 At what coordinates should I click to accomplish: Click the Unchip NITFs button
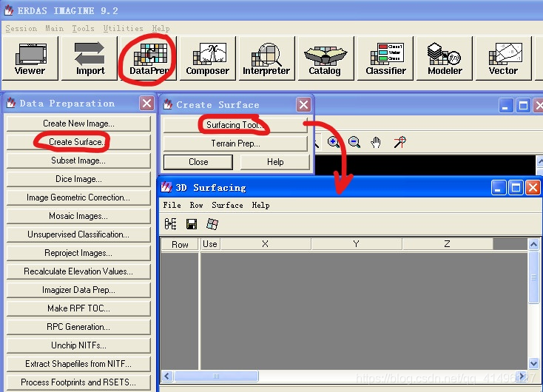click(78, 345)
